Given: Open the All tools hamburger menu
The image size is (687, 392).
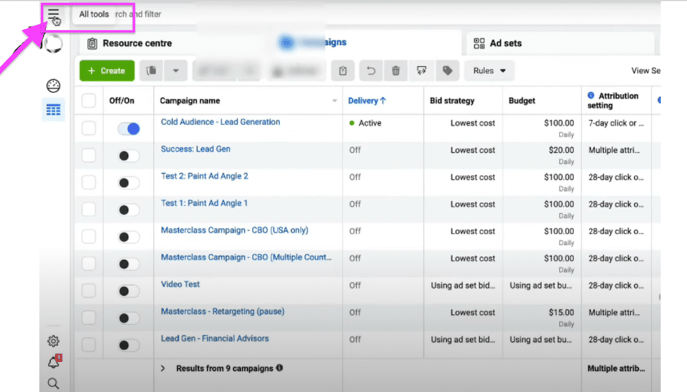Looking at the screenshot, I should [53, 14].
